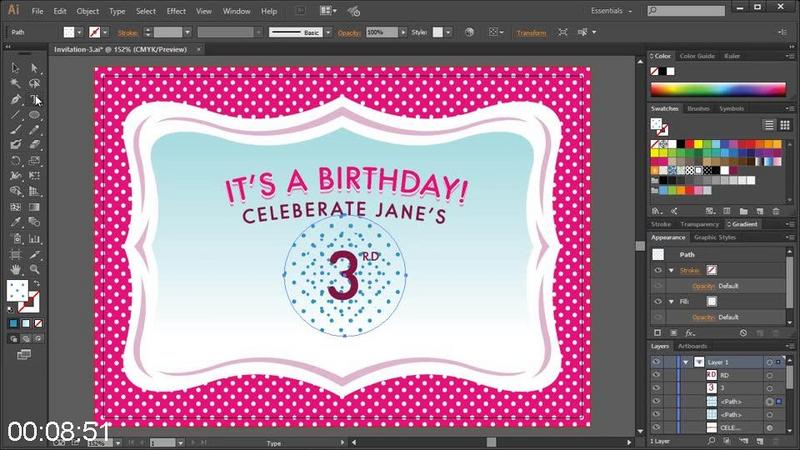Open Basic brush definition dropdown

328,32
